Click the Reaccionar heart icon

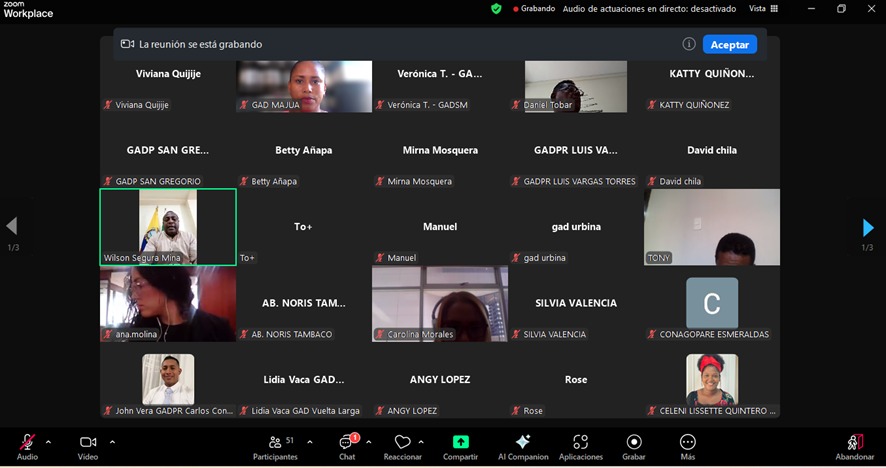point(402,442)
